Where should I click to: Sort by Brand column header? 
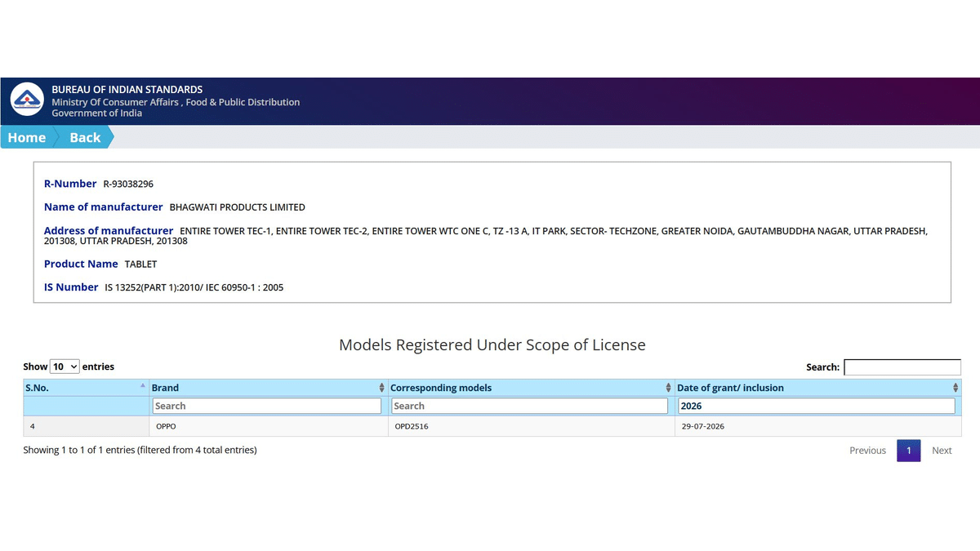(269, 388)
